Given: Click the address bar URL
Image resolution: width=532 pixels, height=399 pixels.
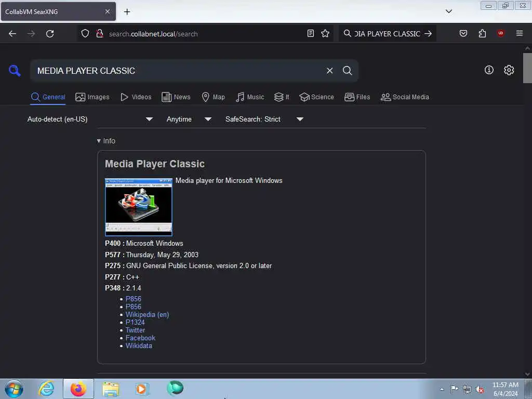Looking at the screenshot, I should click(153, 34).
